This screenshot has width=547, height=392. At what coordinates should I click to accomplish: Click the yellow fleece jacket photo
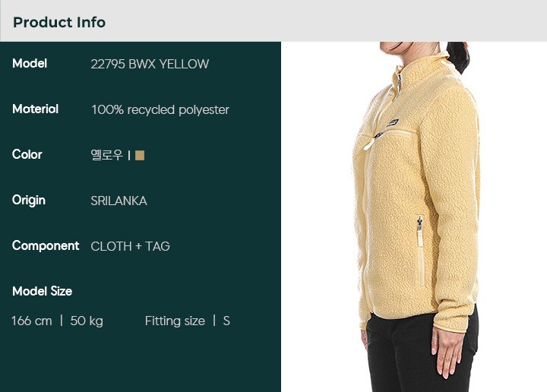pos(415,217)
